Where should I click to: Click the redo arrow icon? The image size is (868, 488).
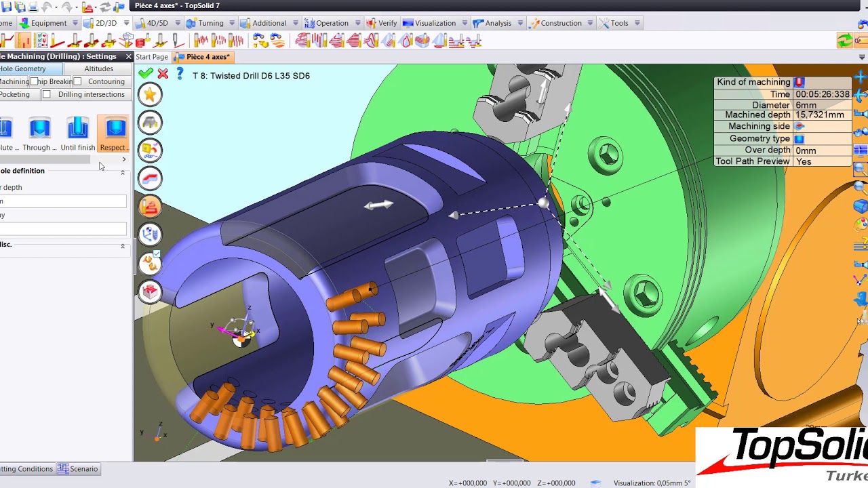point(67,6)
